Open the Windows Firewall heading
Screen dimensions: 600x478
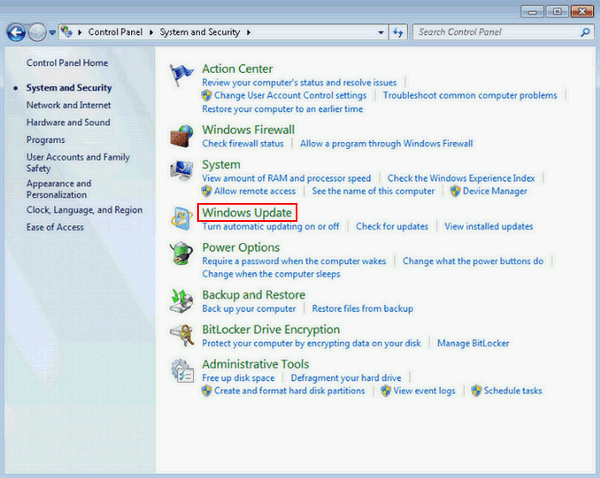(x=248, y=130)
